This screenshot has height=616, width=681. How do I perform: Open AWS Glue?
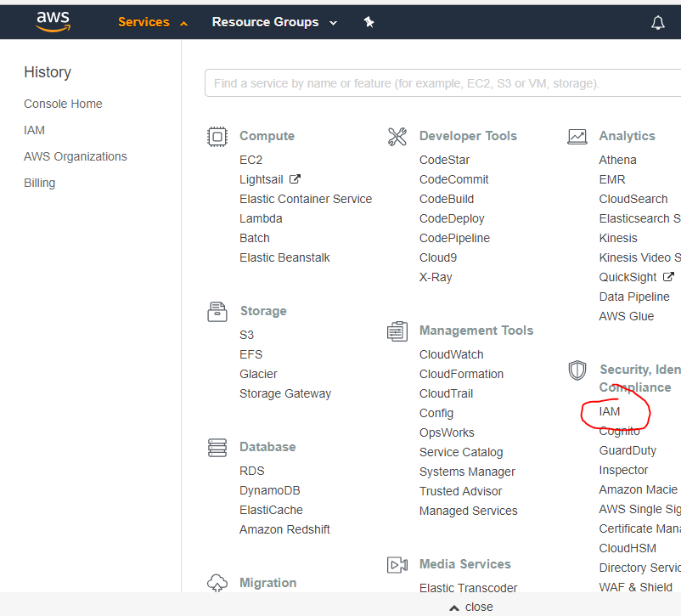click(627, 316)
